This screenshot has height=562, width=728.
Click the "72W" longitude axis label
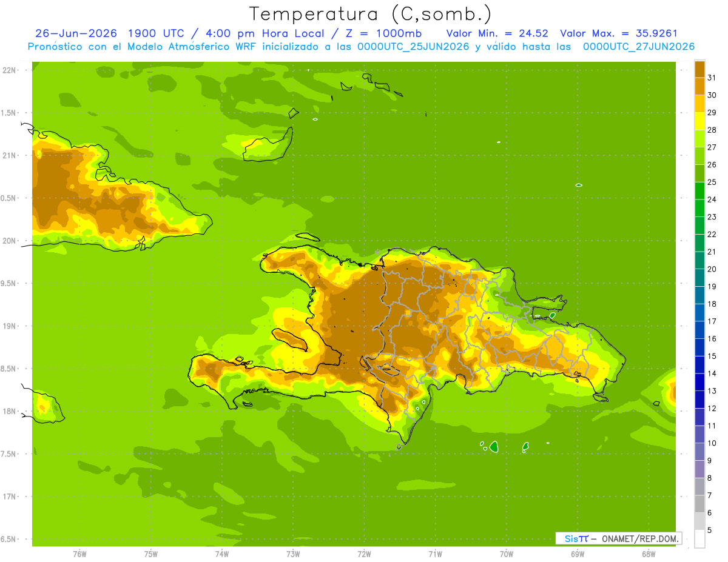(364, 554)
